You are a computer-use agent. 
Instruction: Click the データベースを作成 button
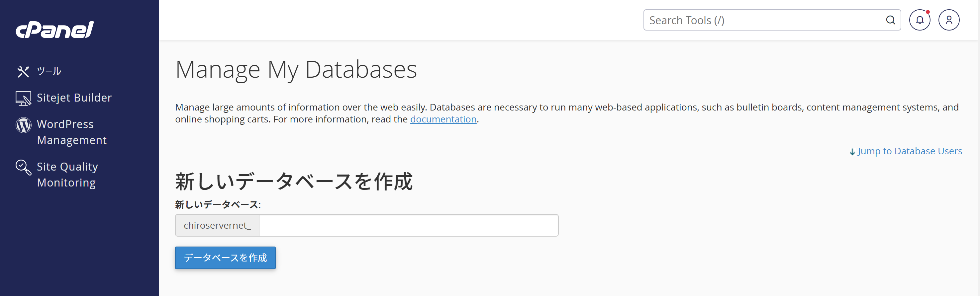pyautogui.click(x=225, y=258)
